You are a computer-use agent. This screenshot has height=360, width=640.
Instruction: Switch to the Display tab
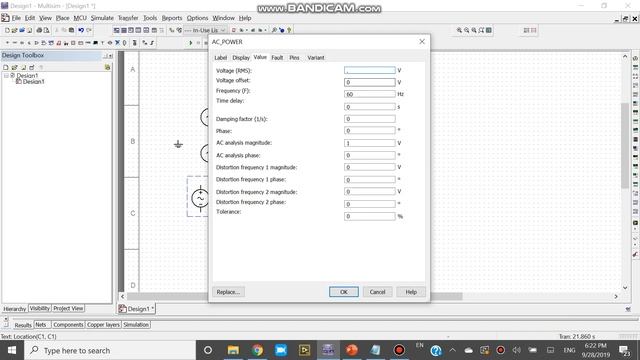point(241,58)
